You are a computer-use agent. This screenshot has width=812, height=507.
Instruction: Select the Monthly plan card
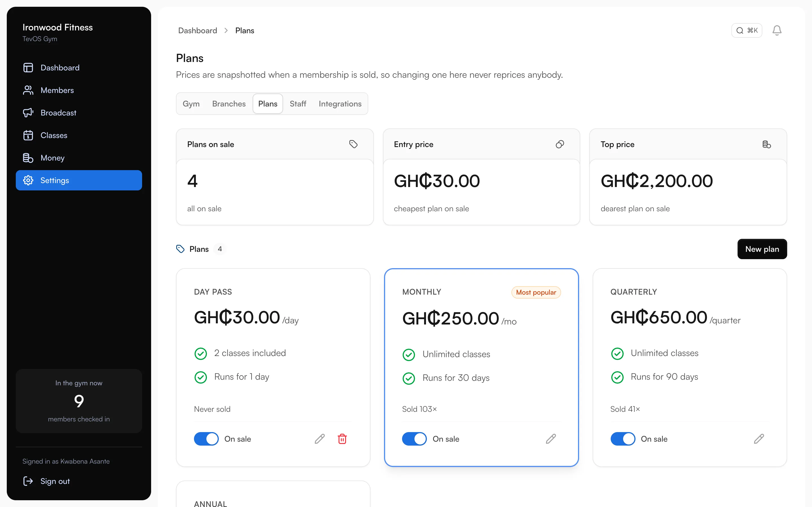point(481,367)
